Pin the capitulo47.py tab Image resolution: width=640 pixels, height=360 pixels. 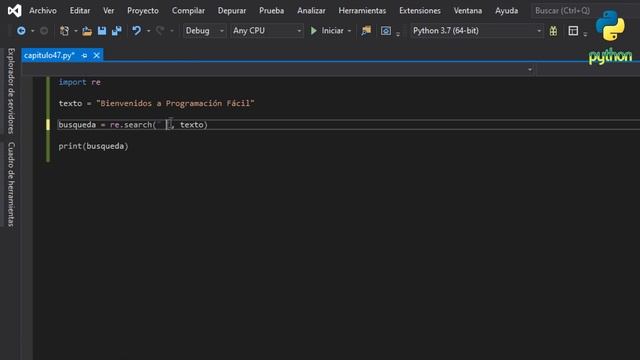pos(84,56)
